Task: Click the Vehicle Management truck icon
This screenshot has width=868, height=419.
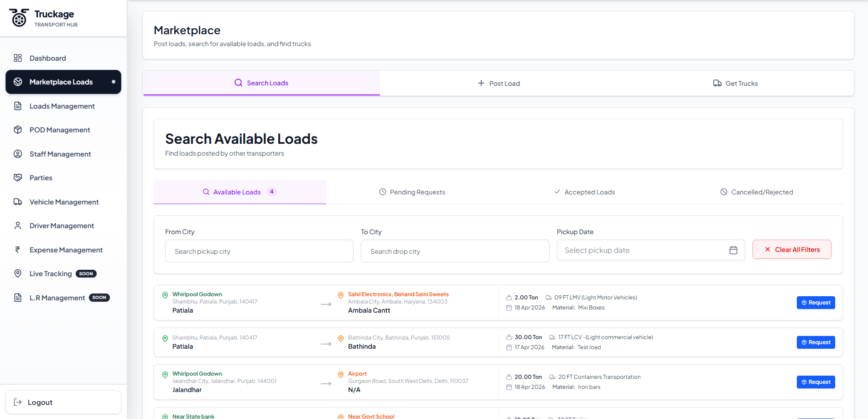Action: coord(18,202)
